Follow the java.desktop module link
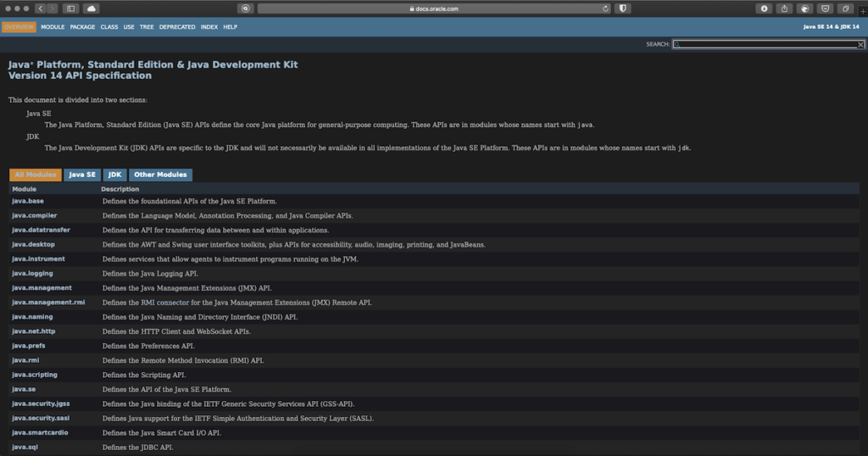 pos(34,244)
